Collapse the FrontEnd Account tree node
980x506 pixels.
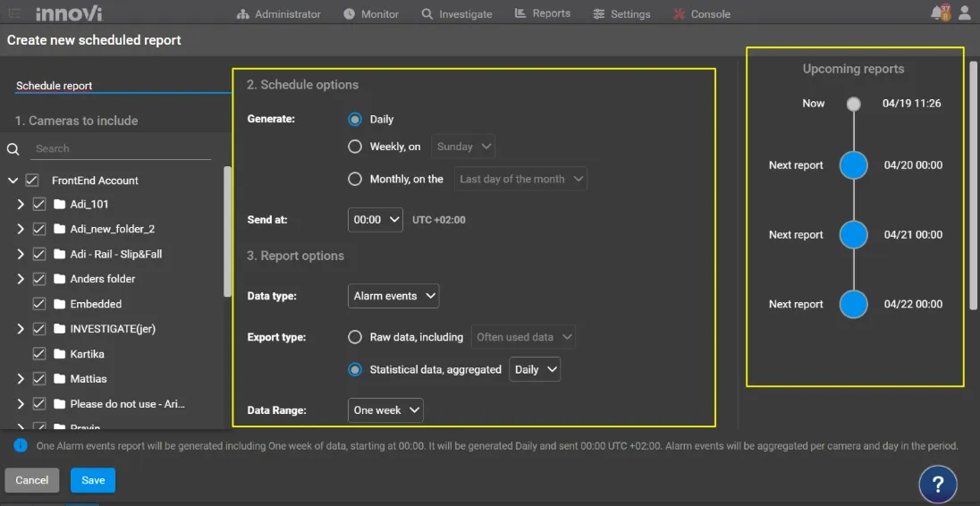point(13,181)
